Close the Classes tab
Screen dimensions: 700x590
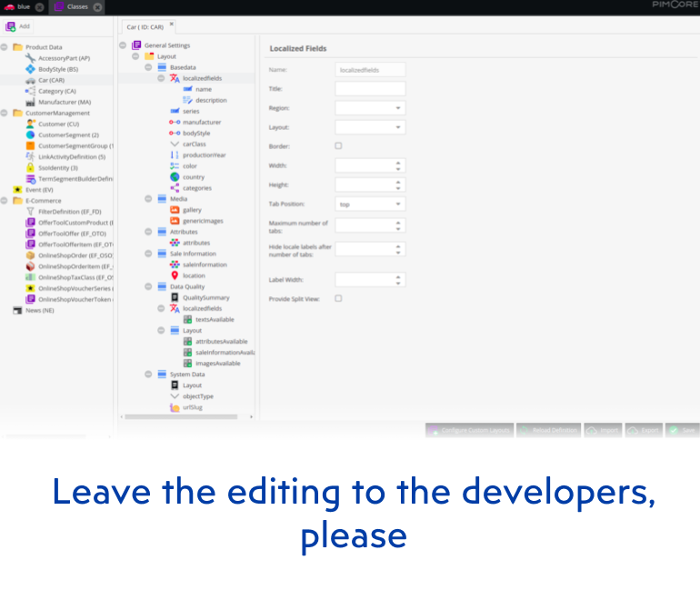[98, 7]
